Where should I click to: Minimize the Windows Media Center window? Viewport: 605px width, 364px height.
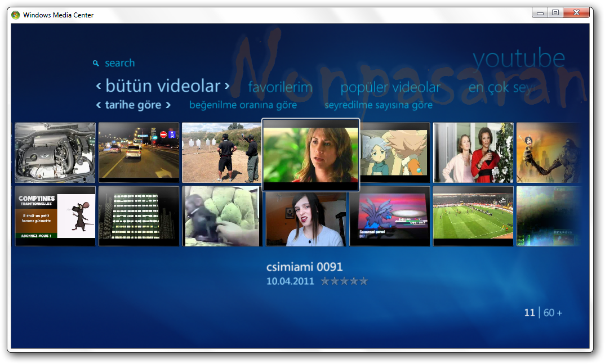point(540,13)
